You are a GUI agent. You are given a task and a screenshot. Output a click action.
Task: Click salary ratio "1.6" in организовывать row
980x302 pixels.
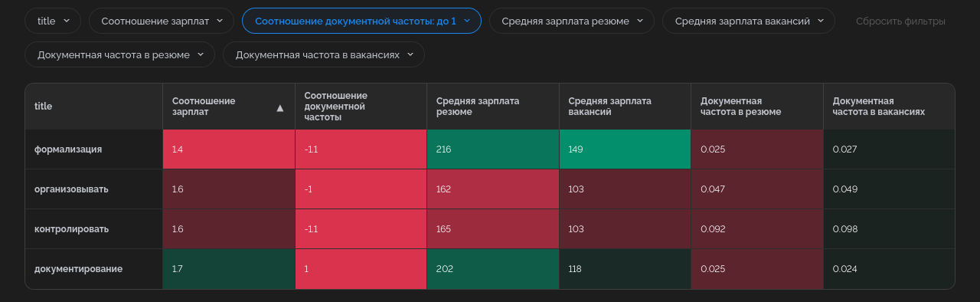point(229,189)
